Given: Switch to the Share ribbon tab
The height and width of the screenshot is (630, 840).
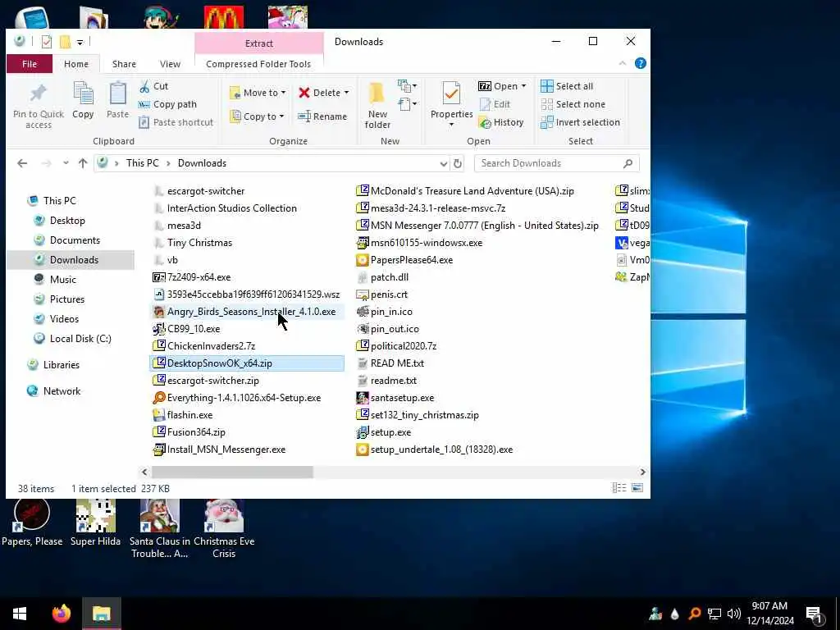Looking at the screenshot, I should [124, 64].
